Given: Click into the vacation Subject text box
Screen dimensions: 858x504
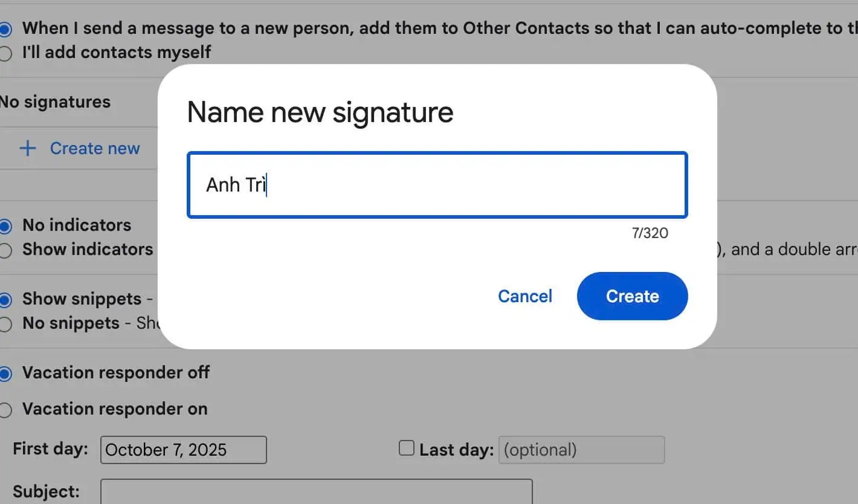Looking at the screenshot, I should coord(316,491).
